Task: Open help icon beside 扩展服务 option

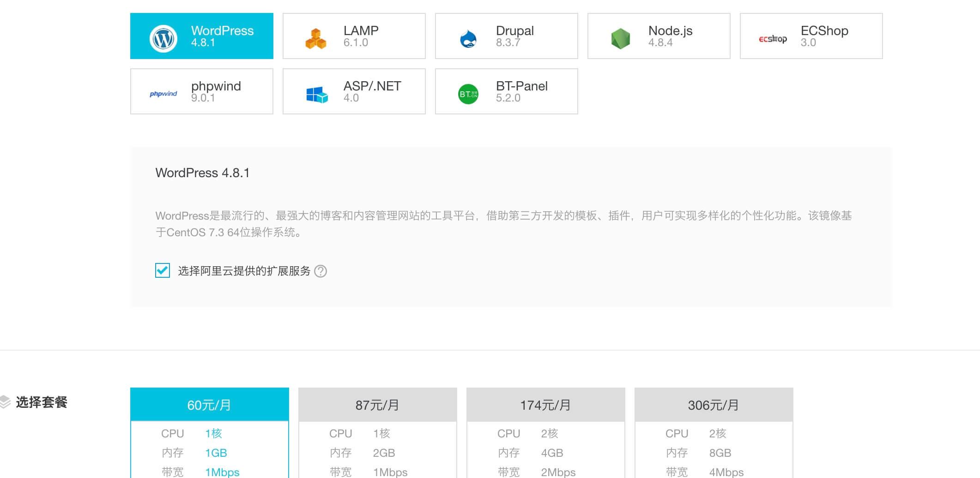Action: pos(321,271)
